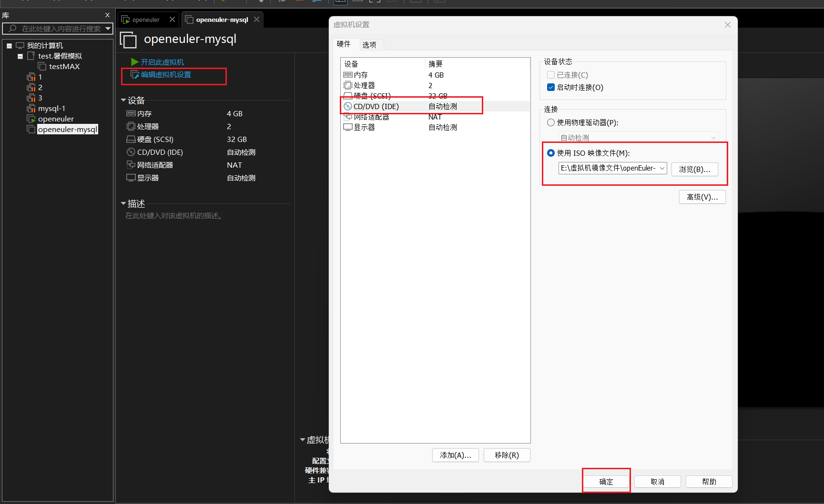Click memory icon in main devices panel
824x504 pixels.
tap(131, 113)
